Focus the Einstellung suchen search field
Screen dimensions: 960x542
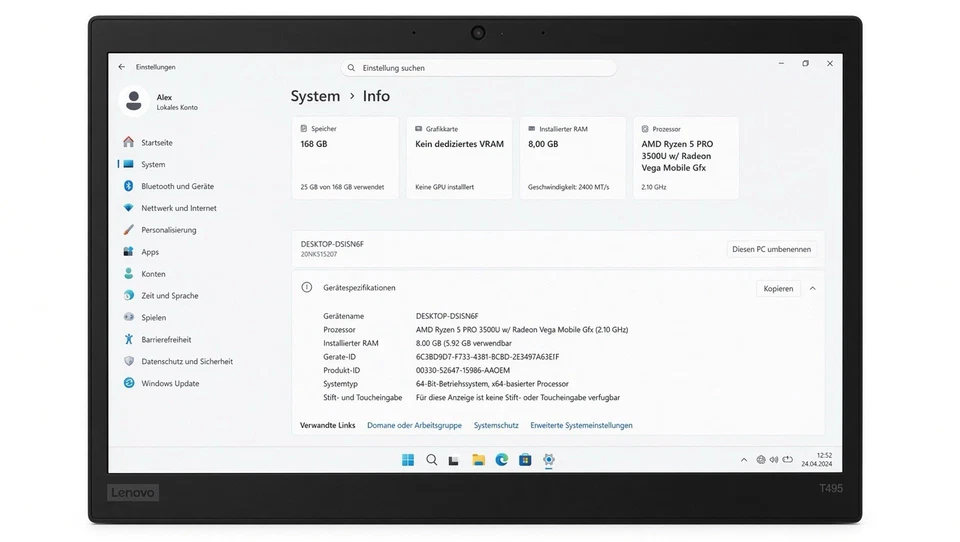(x=478, y=68)
